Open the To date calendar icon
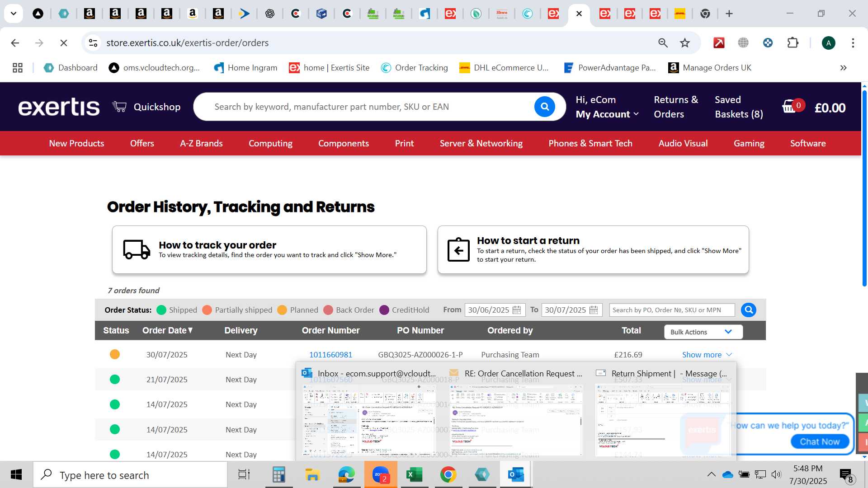The width and height of the screenshot is (868, 488). [594, 310]
